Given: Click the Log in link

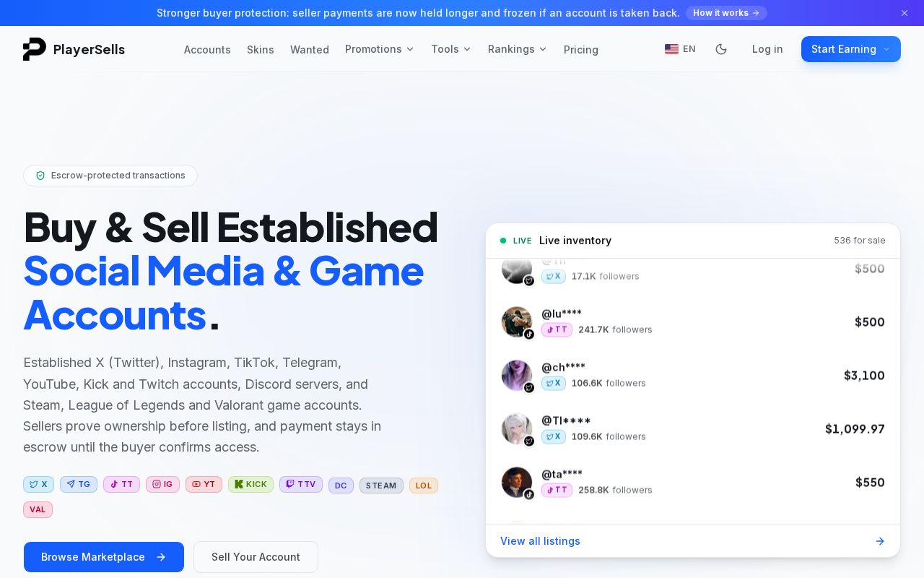Looking at the screenshot, I should [767, 49].
